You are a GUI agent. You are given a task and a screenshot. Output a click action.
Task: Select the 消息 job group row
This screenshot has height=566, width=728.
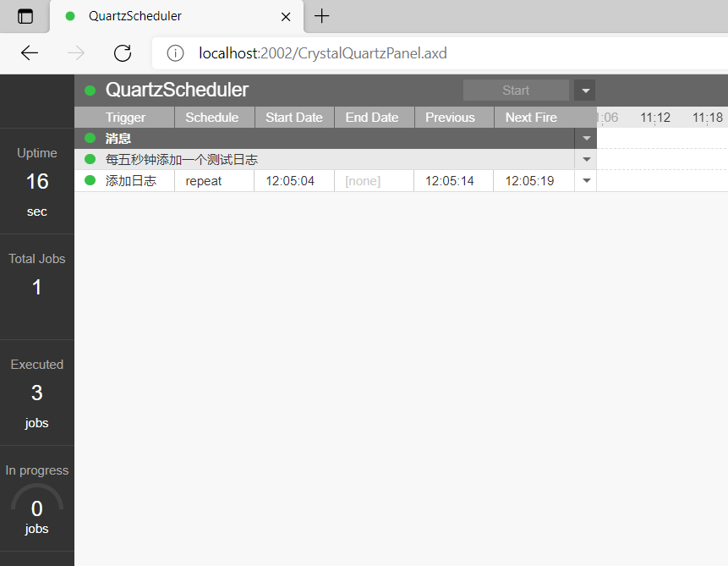click(x=325, y=138)
